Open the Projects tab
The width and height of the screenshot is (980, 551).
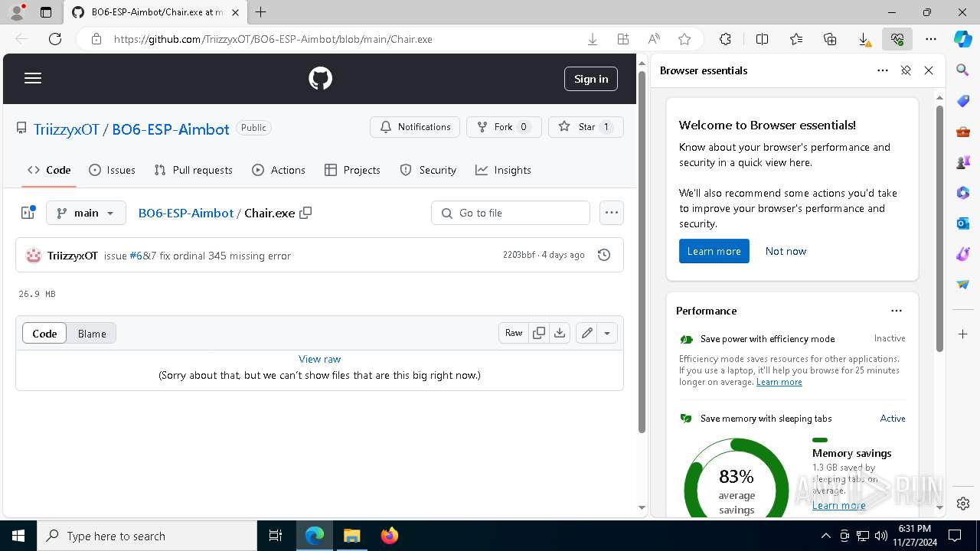click(x=352, y=170)
